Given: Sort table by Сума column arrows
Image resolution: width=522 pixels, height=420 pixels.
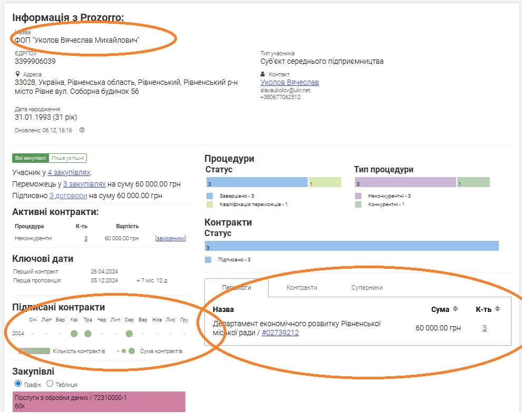Looking at the screenshot, I should click(456, 309).
